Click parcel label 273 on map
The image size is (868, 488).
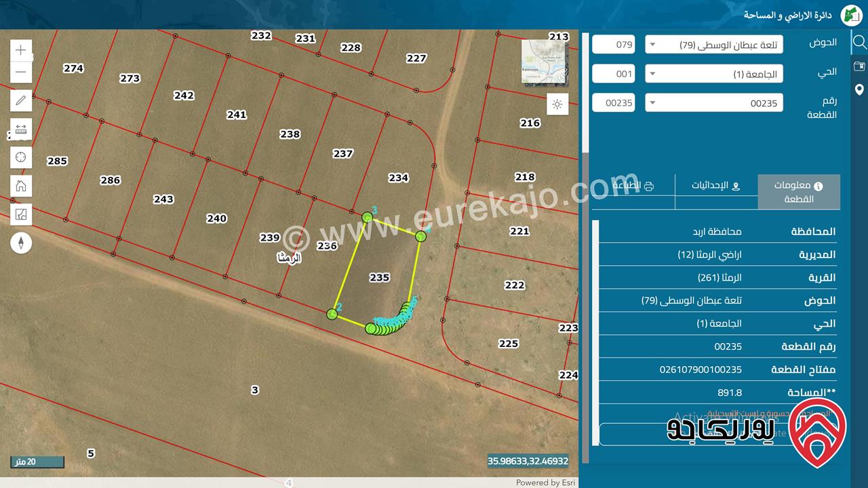pos(130,78)
